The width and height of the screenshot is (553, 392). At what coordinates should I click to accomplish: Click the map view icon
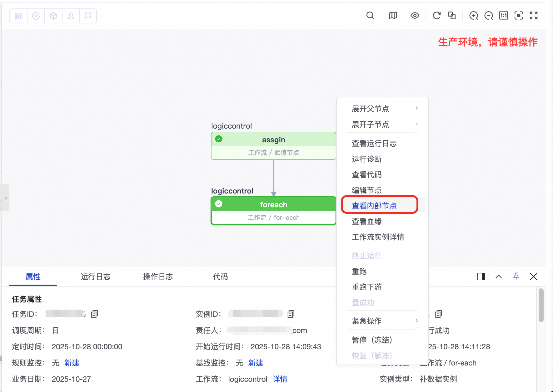click(393, 15)
